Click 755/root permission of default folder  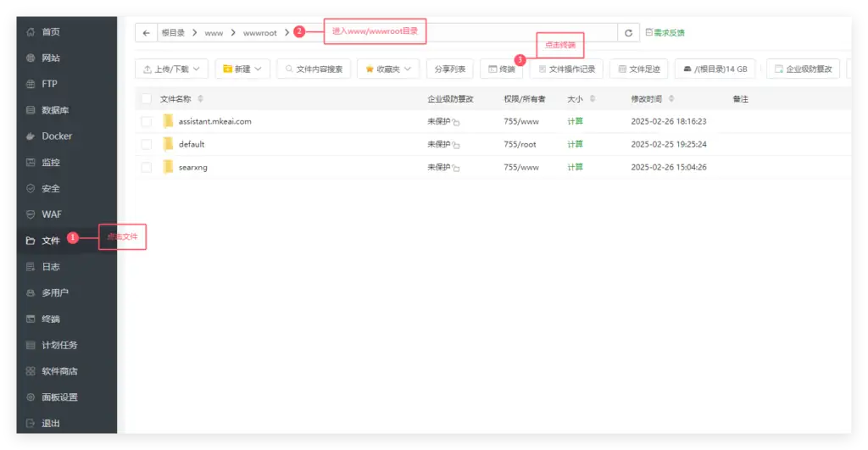pos(520,144)
